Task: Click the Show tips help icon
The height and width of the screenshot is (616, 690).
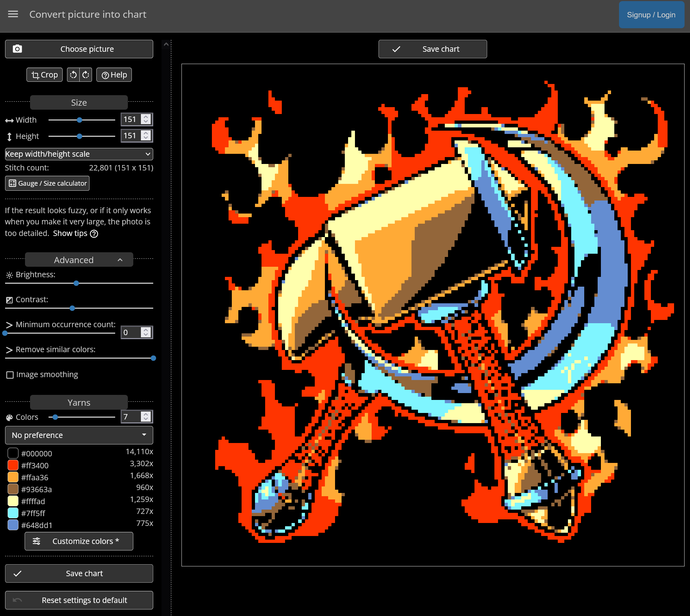Action: [x=94, y=234]
